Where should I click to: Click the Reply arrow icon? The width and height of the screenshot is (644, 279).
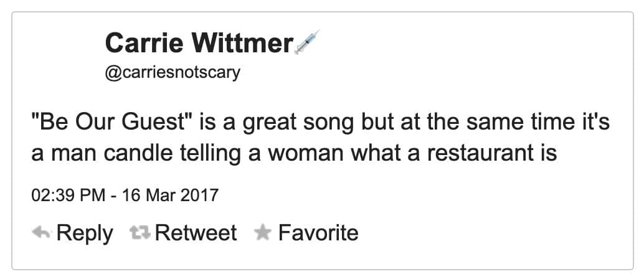coord(40,234)
